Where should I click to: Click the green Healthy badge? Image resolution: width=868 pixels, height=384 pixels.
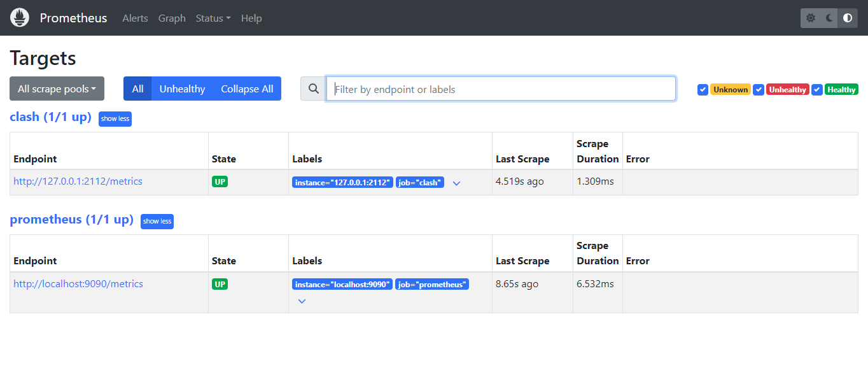coord(841,90)
